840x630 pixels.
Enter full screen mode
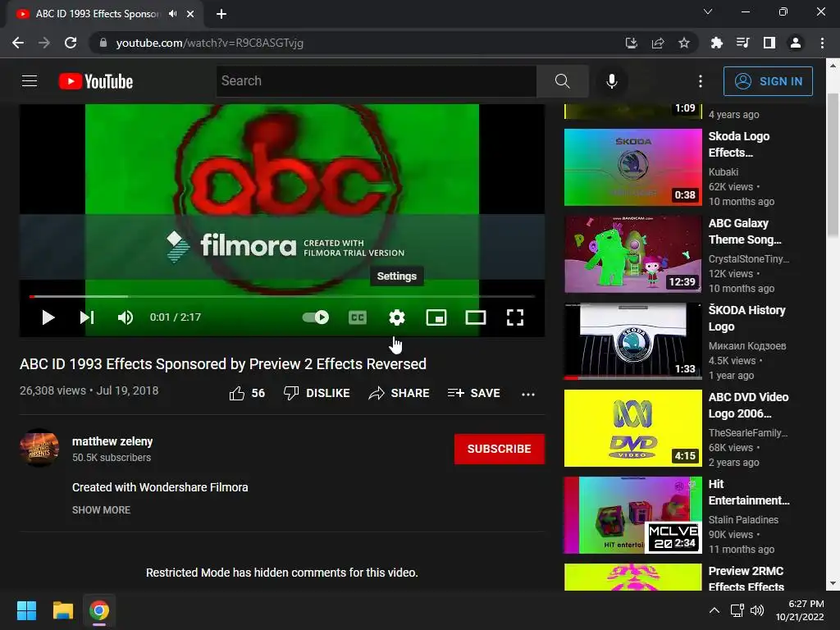[x=515, y=317]
